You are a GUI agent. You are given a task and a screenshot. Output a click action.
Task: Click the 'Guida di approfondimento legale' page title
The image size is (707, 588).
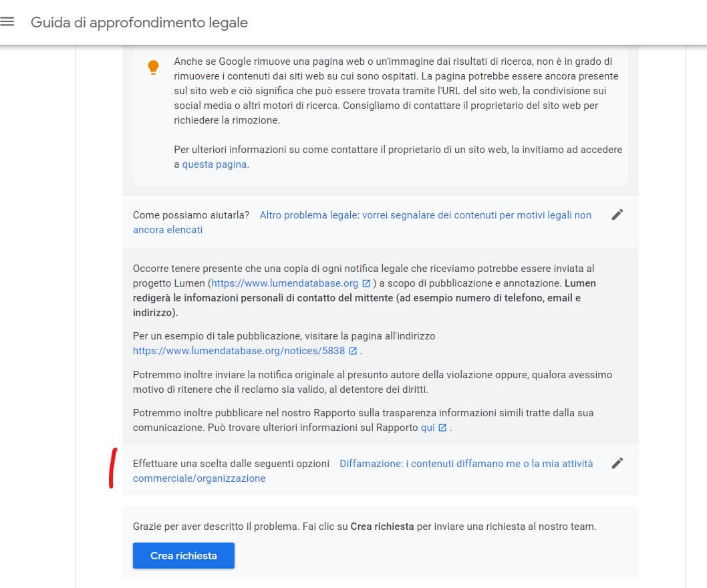139,23
